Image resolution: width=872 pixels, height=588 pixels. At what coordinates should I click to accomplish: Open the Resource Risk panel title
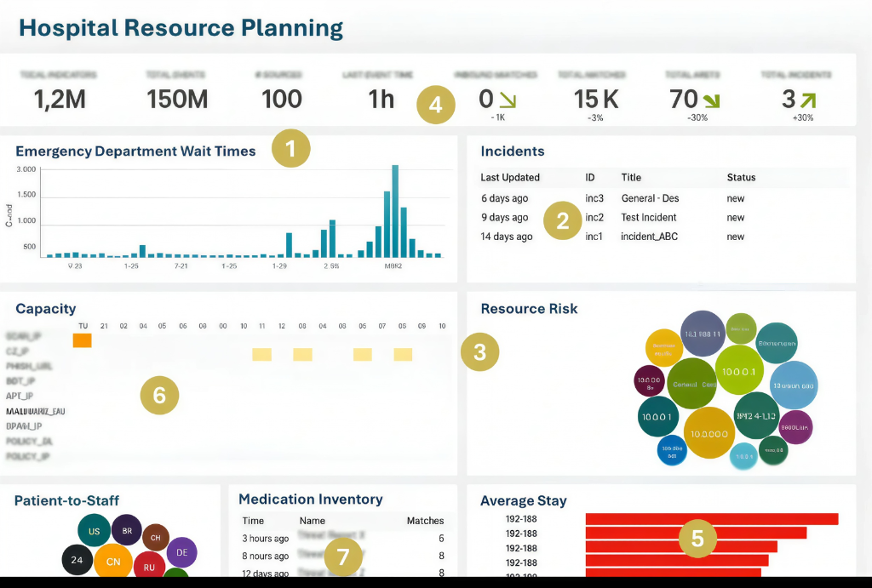[x=529, y=308]
